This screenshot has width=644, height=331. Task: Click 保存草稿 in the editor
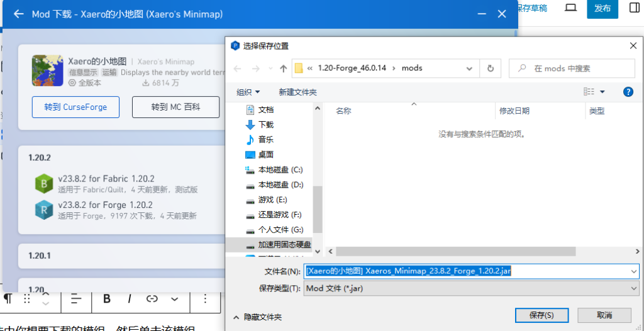[x=532, y=8]
